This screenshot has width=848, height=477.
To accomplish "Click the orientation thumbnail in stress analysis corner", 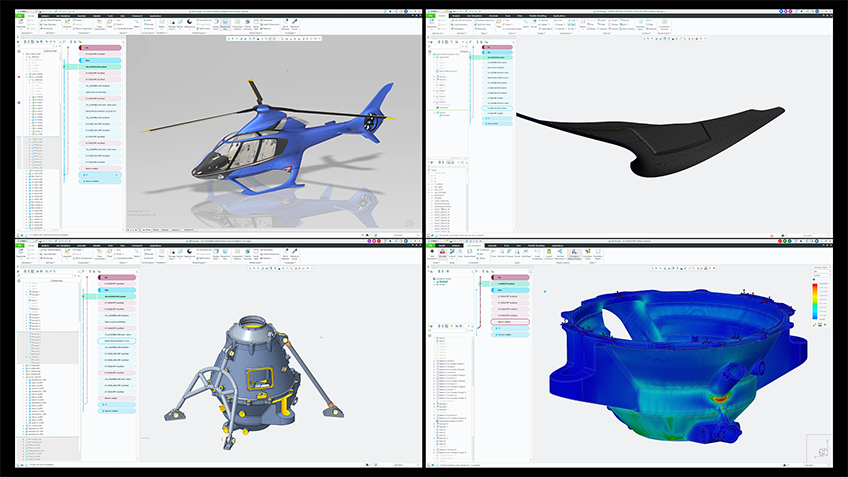I will point(816,447).
